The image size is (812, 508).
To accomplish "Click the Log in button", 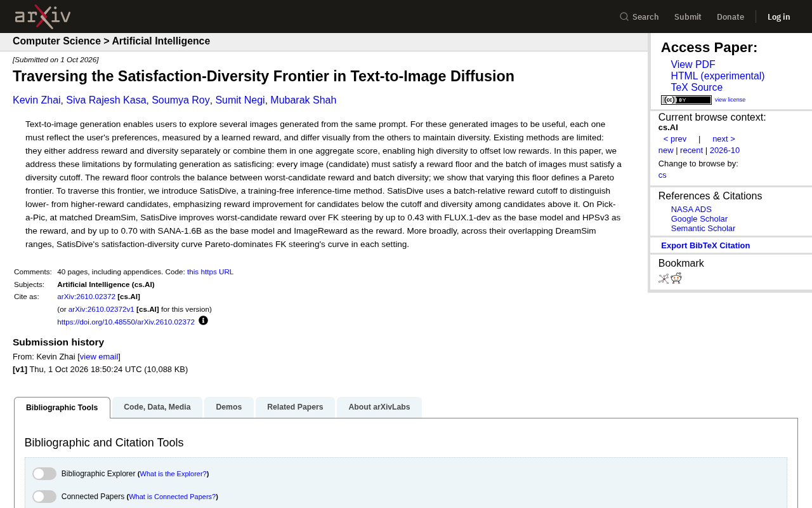I will click(779, 17).
